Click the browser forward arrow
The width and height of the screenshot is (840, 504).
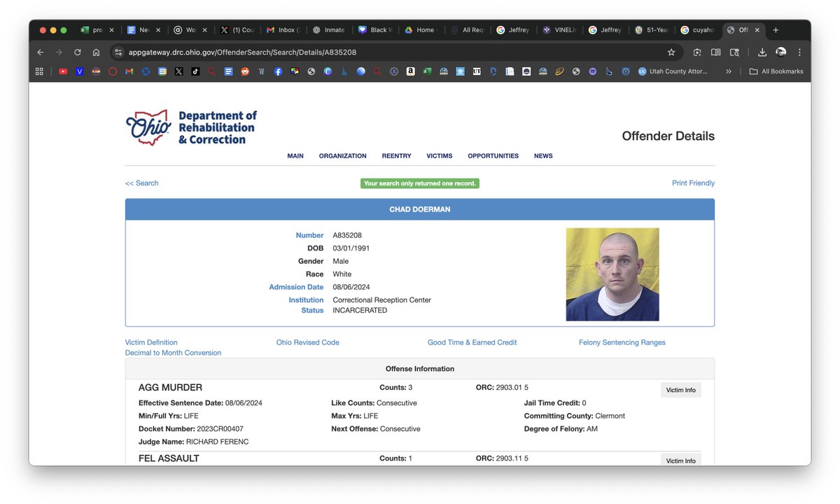tap(59, 52)
